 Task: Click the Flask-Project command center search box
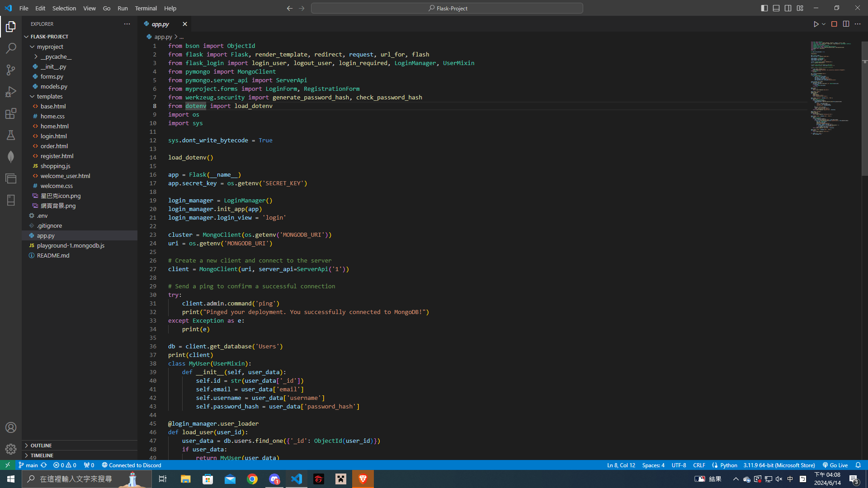point(447,8)
